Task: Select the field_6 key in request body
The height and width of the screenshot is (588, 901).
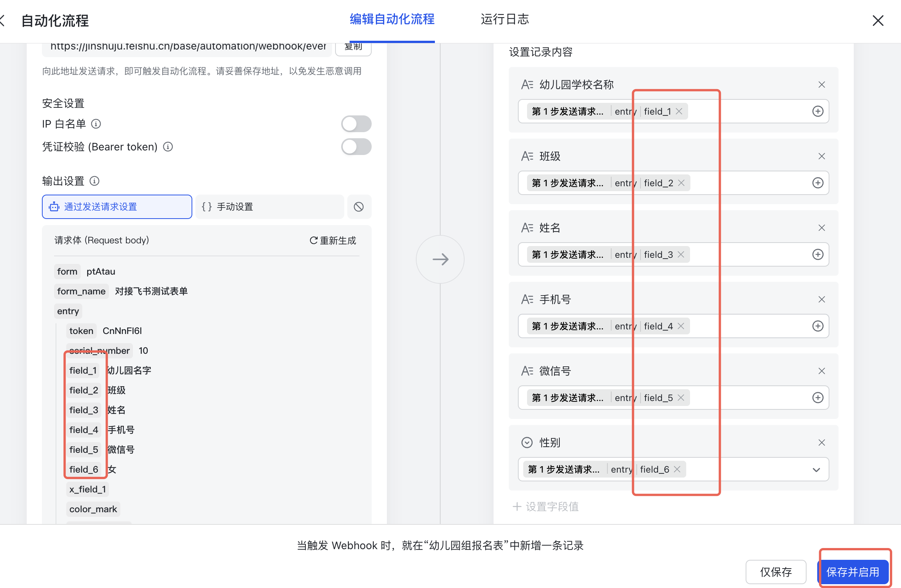Action: pyautogui.click(x=83, y=470)
